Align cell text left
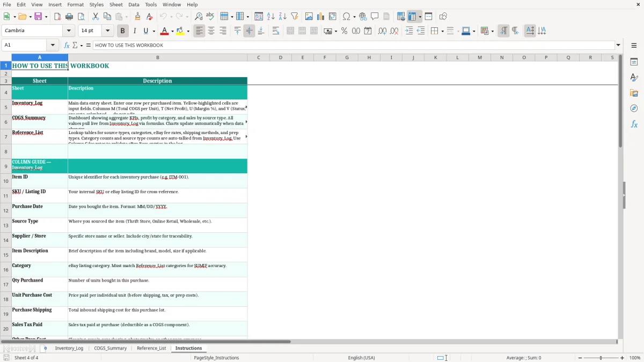This screenshot has width=644, height=362. [199, 31]
